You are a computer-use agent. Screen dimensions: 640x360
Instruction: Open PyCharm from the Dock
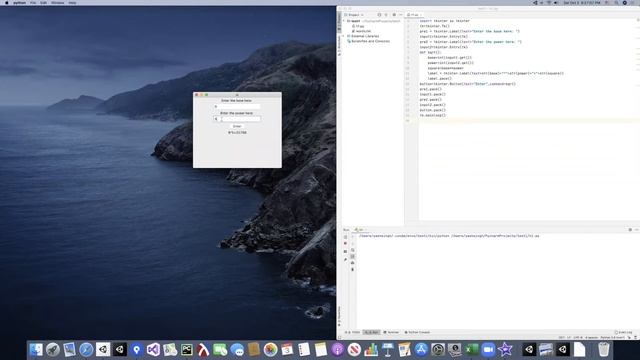(x=187, y=350)
